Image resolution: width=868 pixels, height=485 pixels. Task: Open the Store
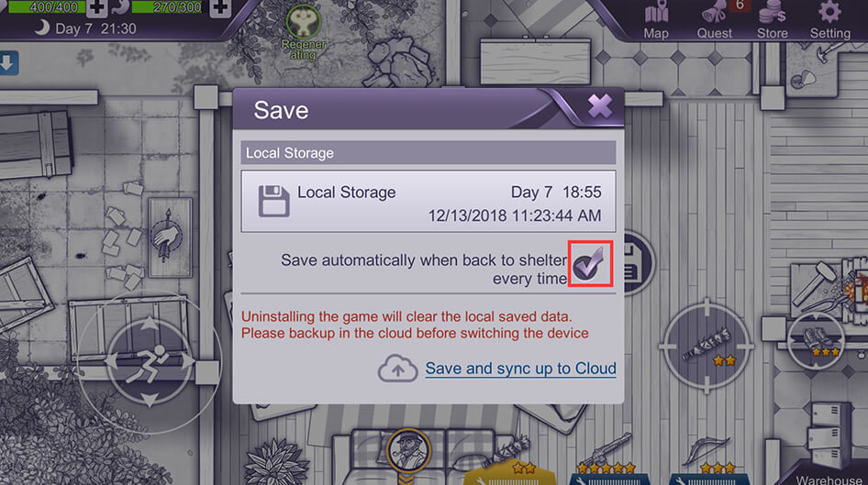click(x=773, y=20)
